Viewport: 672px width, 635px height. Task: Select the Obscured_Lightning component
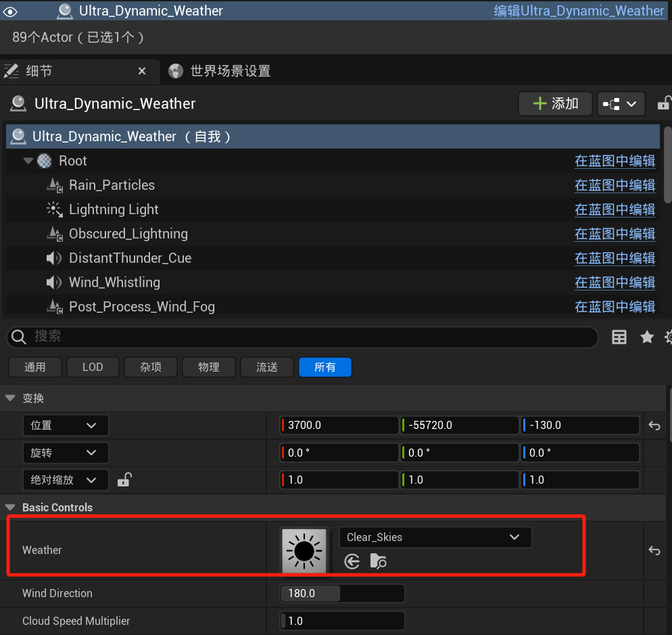point(128,234)
